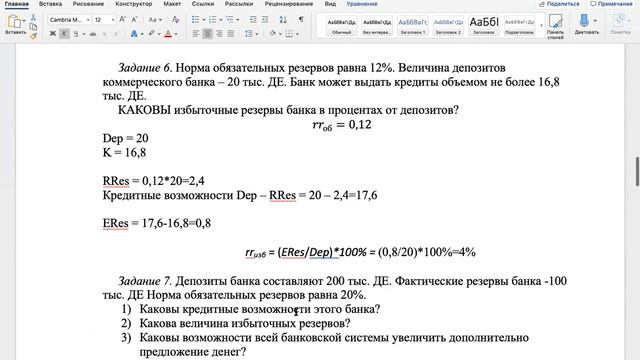Apply the Подзаголовок style
This screenshot has width=640, height=360.
tap(519, 26)
